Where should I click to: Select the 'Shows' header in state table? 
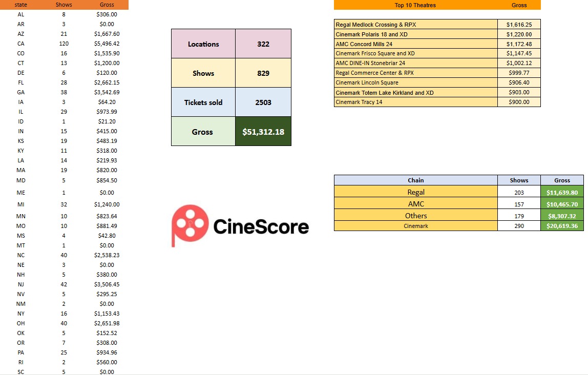click(64, 5)
